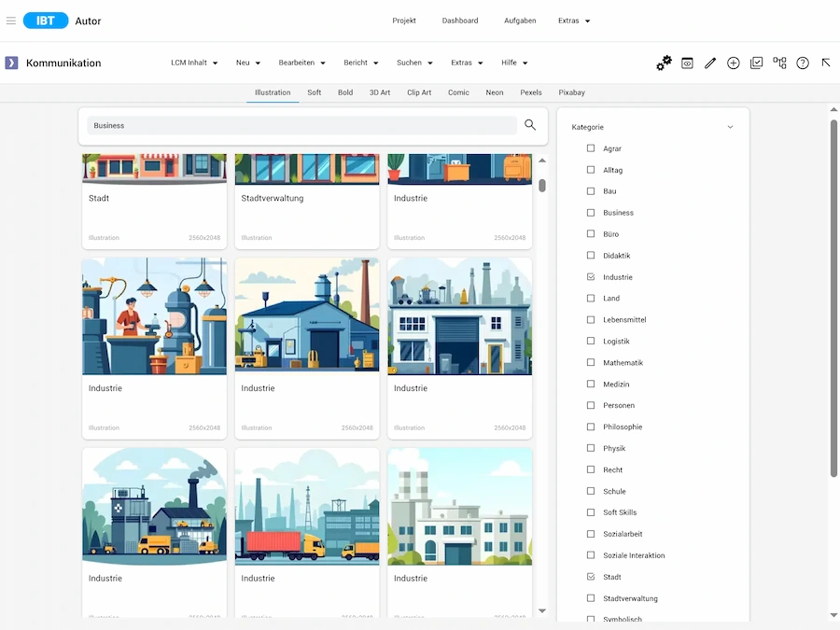Image resolution: width=840 pixels, height=630 pixels.
Task: Click the purple Kommunikation arrow icon
Action: 11,63
